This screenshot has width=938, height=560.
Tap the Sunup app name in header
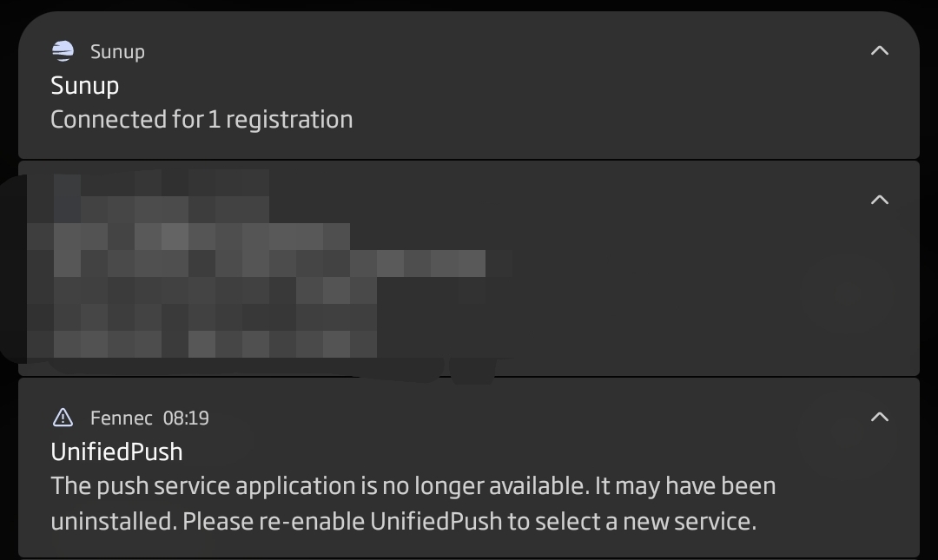[117, 51]
